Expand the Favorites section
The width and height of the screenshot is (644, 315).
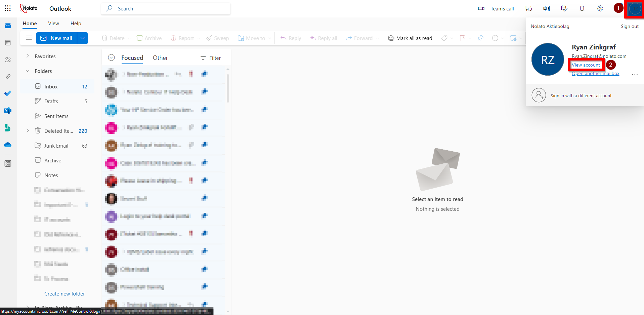[28, 56]
